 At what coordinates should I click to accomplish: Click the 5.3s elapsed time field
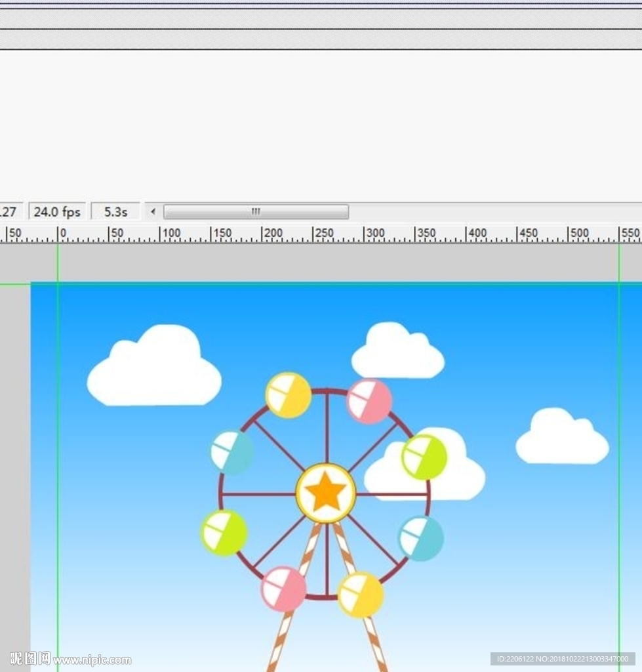coord(115,212)
